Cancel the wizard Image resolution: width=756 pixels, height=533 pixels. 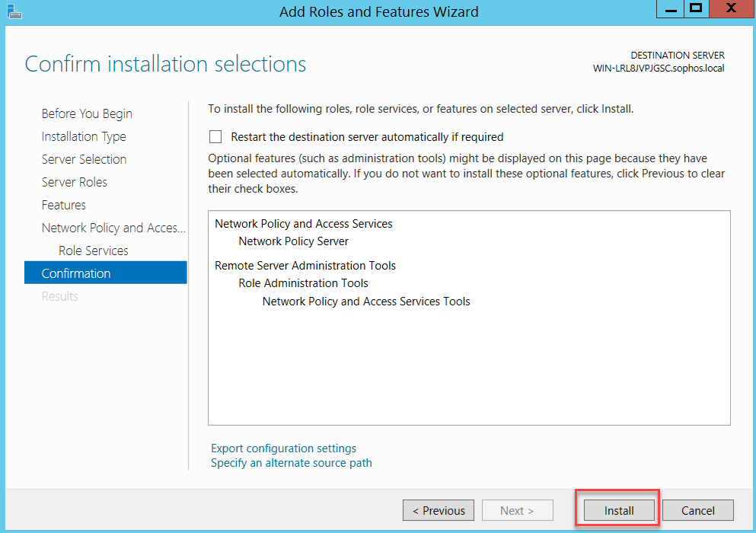(697, 510)
